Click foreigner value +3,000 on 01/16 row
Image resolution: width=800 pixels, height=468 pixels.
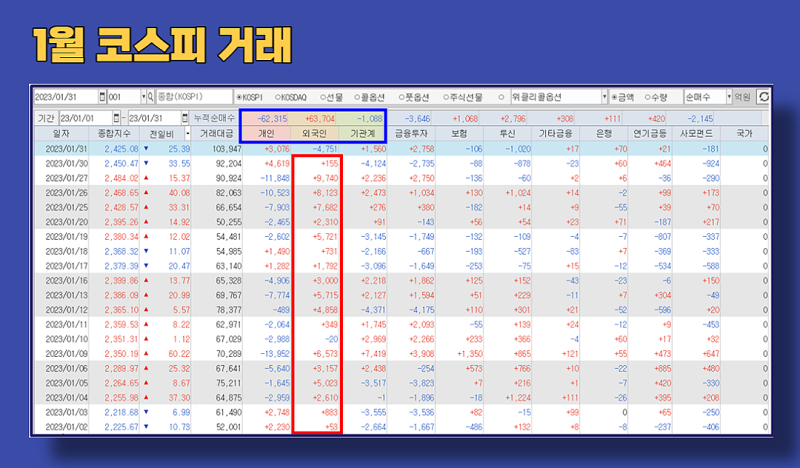tap(325, 281)
